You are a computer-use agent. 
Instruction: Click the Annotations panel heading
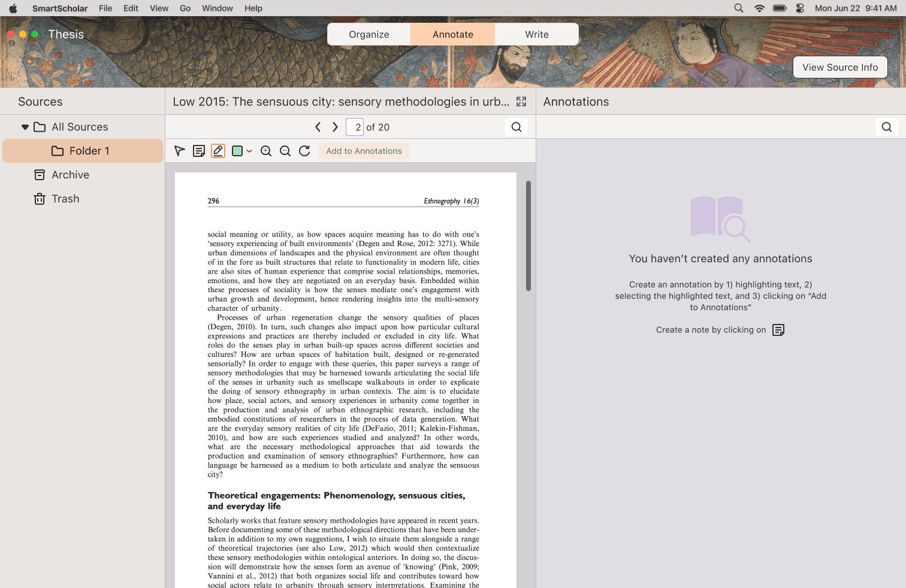(576, 102)
